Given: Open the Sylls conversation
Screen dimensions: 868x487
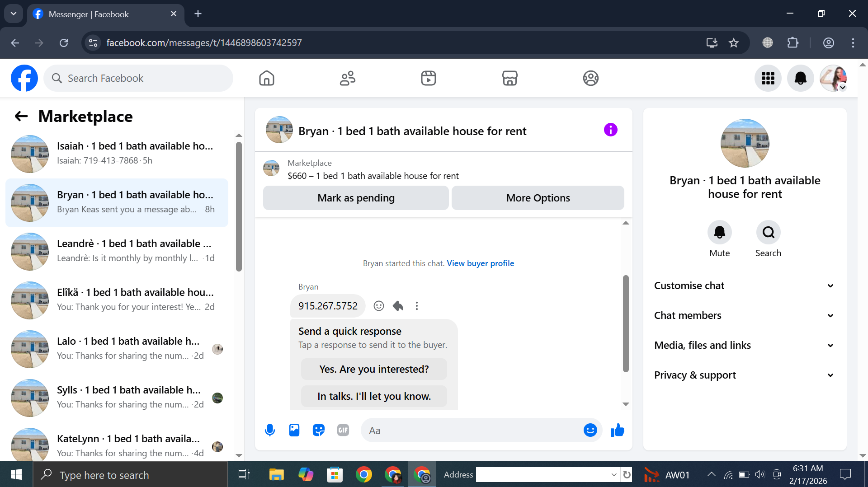Looking at the screenshot, I should 117,398.
